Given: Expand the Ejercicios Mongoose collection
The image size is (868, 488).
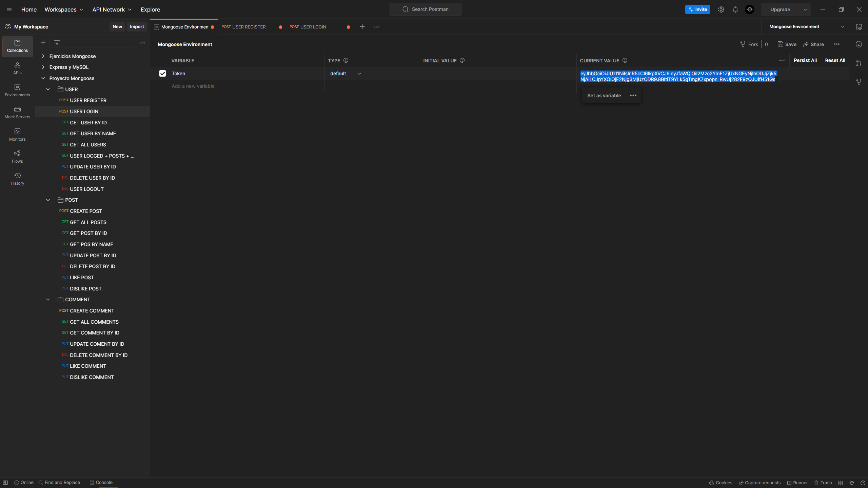Looking at the screenshot, I should click(43, 56).
